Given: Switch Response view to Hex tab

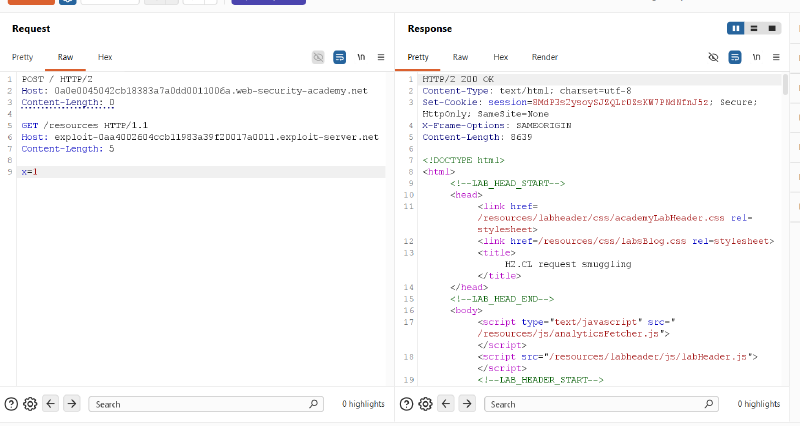Looking at the screenshot, I should (501, 57).
